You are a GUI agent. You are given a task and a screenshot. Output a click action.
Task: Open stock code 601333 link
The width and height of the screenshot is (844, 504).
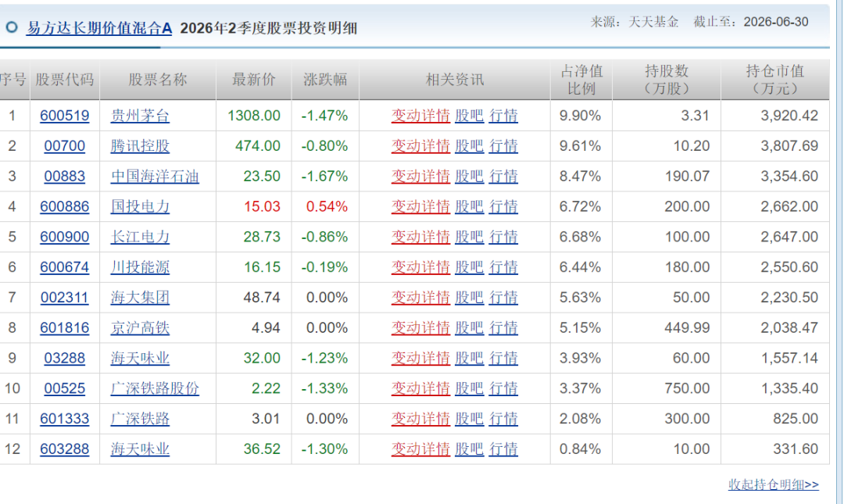click(65, 418)
